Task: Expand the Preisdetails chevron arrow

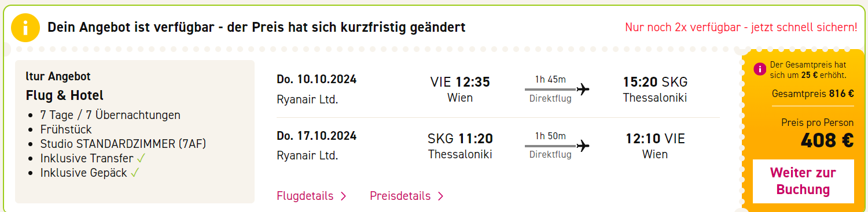Action: point(440,196)
